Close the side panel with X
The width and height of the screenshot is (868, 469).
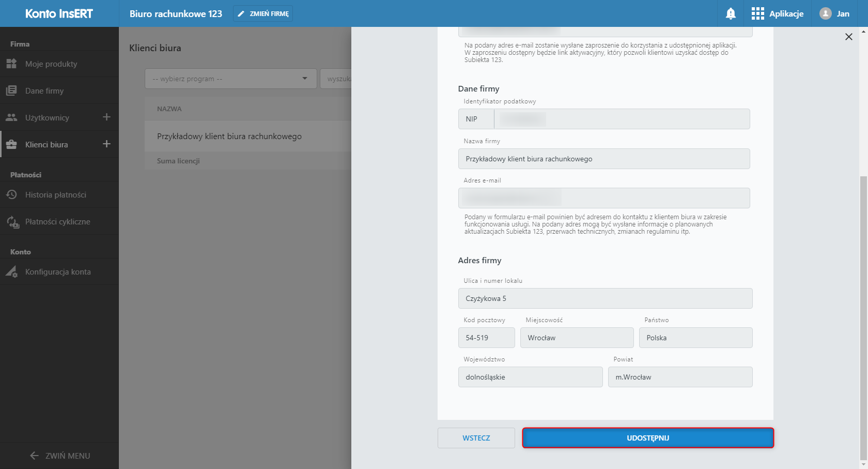point(848,37)
